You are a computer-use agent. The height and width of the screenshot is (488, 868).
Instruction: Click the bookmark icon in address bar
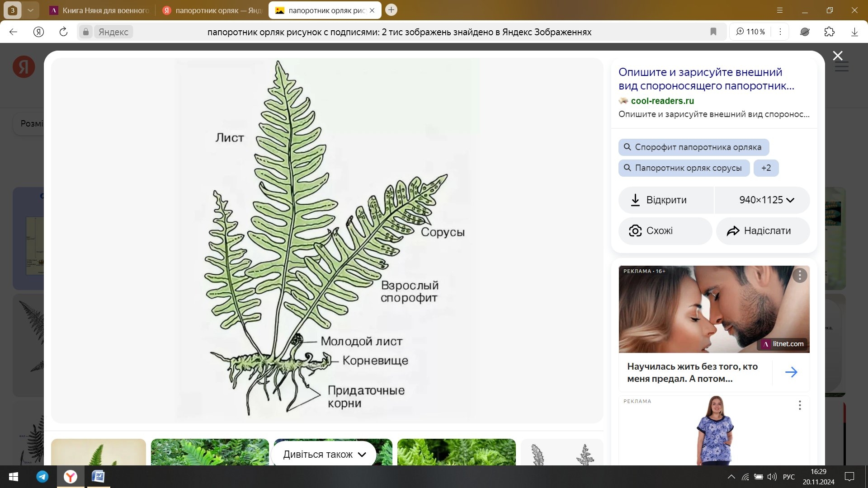pyautogui.click(x=713, y=32)
